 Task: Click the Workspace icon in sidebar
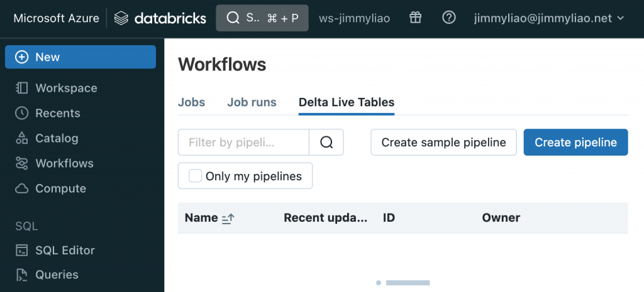(22, 88)
